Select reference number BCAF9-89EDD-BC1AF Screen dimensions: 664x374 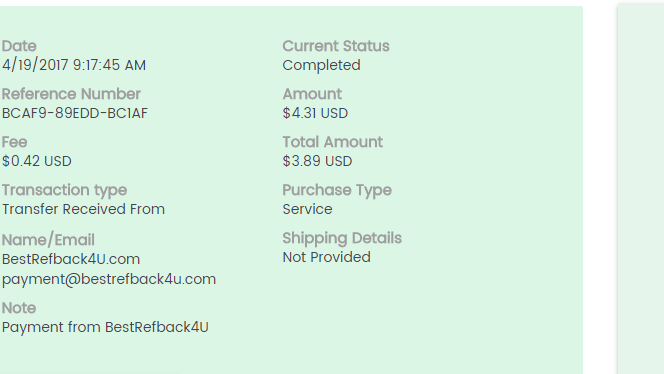point(75,113)
